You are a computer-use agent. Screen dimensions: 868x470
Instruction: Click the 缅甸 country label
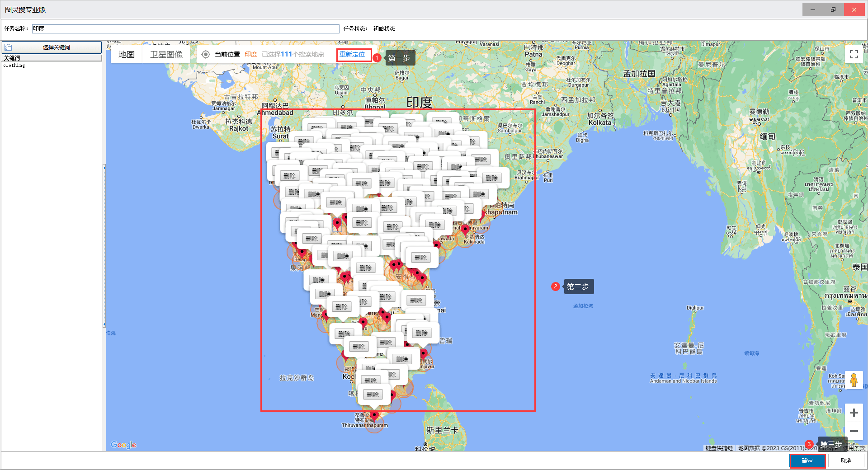pos(767,136)
